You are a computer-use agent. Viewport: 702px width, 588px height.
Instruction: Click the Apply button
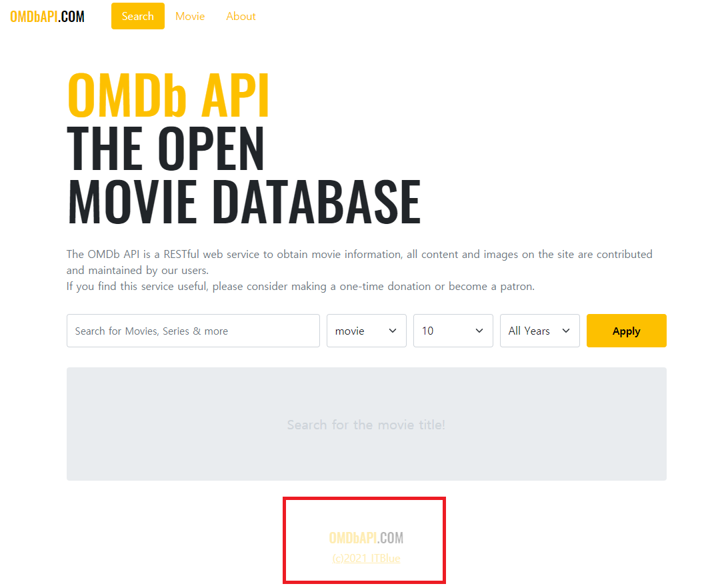(x=627, y=331)
